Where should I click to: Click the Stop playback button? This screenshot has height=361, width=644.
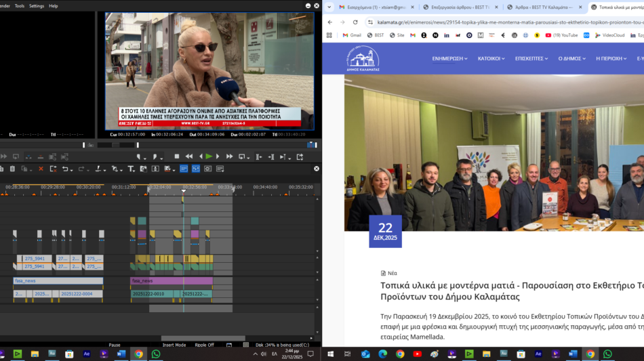coord(176,156)
